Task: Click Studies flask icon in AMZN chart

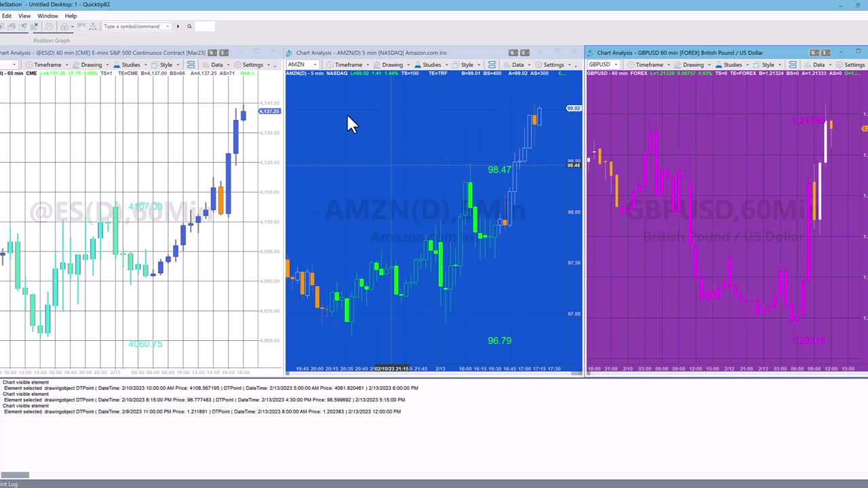Action: pos(417,65)
